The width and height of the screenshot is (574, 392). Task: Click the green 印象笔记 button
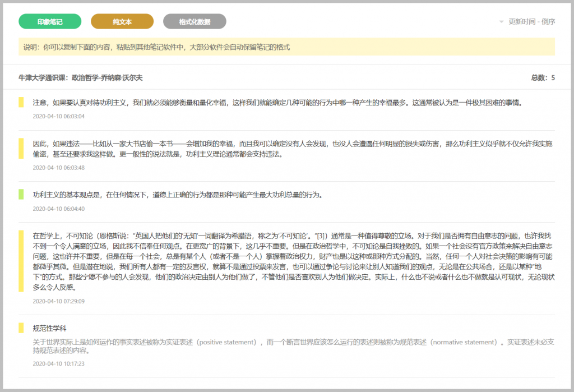pos(50,22)
